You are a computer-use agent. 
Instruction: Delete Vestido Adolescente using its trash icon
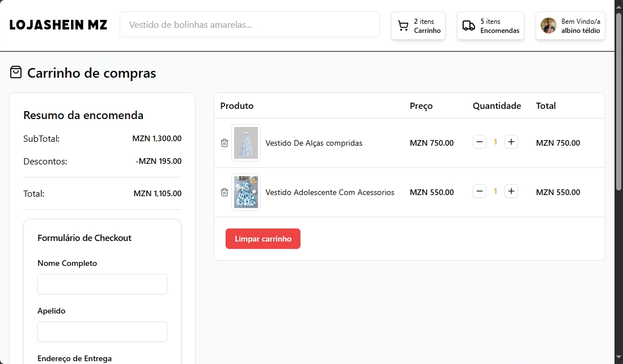pos(224,192)
